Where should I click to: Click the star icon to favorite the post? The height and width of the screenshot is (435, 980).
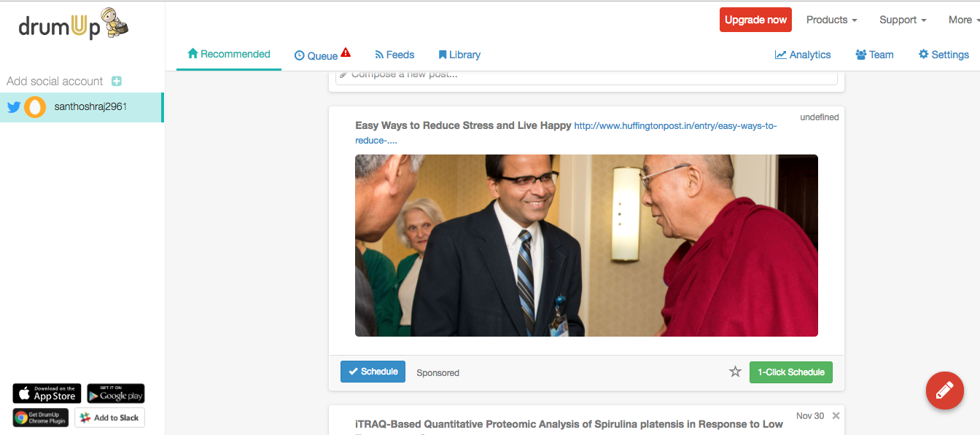pyautogui.click(x=735, y=372)
